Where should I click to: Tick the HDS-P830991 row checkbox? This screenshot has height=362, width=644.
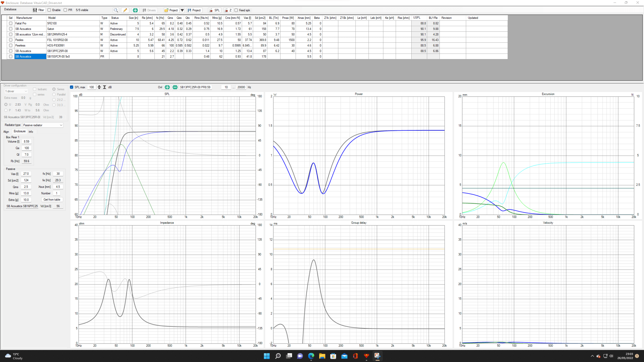11,45
